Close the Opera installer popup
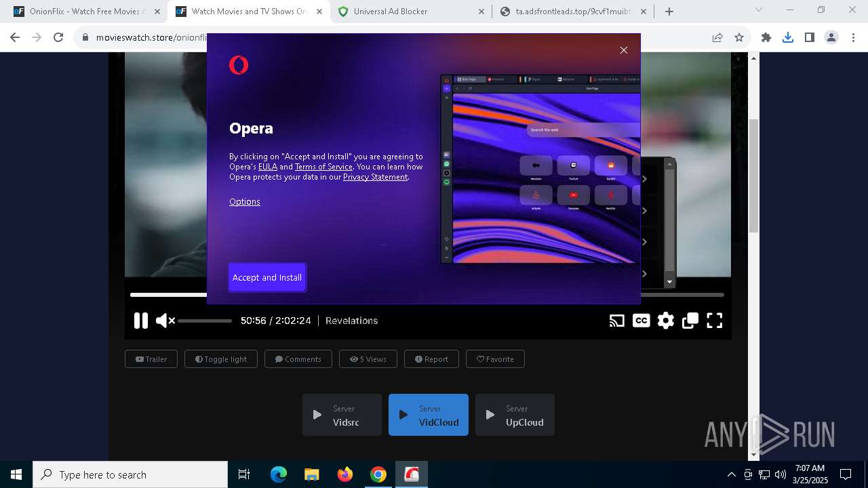 (x=624, y=50)
